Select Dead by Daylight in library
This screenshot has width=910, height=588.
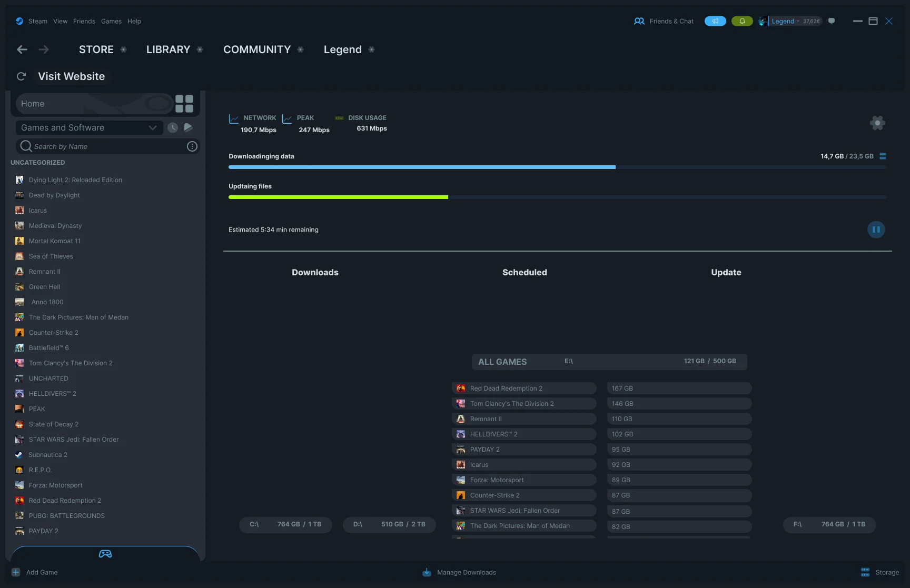pos(54,195)
